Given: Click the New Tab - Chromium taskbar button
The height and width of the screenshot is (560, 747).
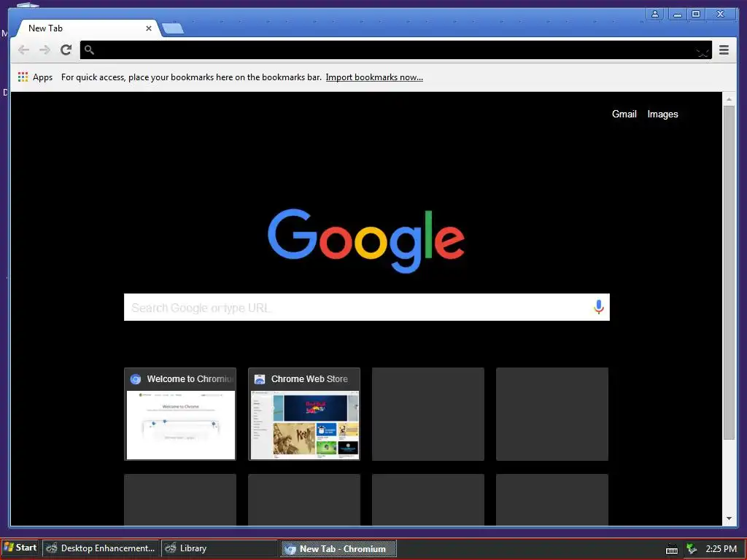Looking at the screenshot, I should [338, 548].
